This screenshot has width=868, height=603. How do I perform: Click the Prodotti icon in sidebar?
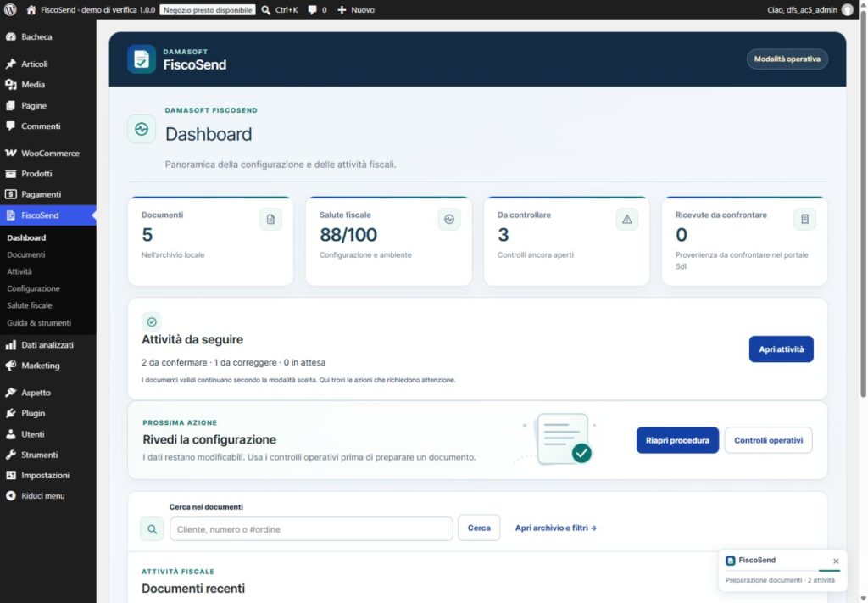tap(10, 173)
